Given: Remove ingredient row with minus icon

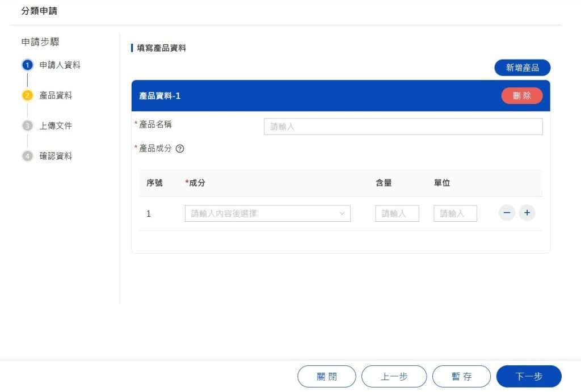Looking at the screenshot, I should point(507,213).
